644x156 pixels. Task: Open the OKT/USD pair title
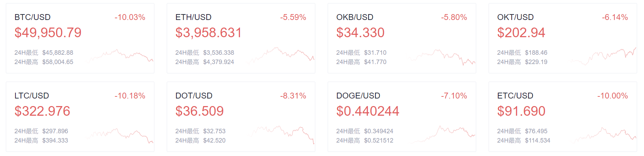(x=515, y=17)
